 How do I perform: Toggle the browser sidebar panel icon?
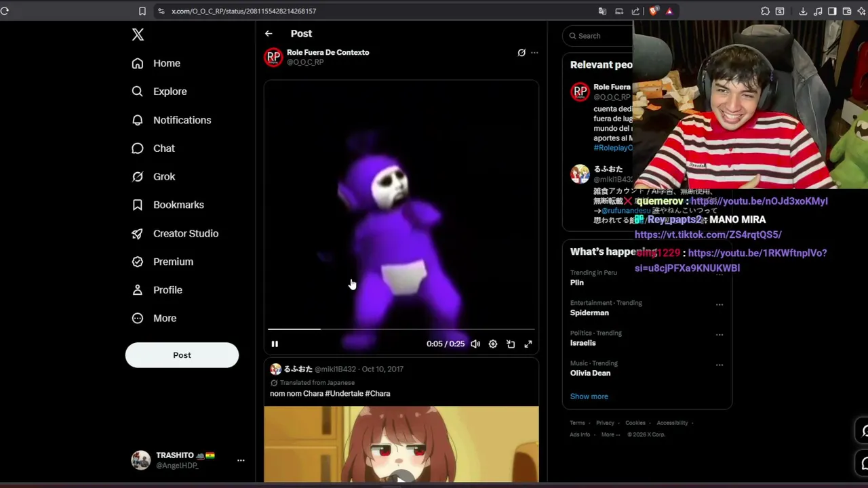pos(832,11)
